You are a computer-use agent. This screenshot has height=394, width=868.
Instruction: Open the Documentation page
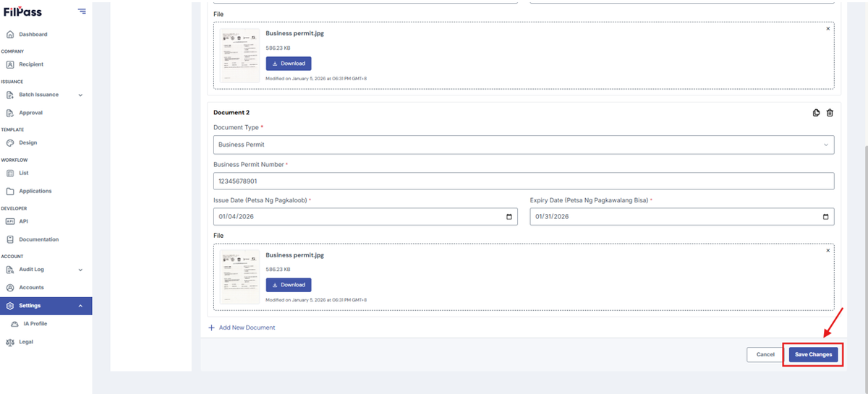[x=38, y=239]
